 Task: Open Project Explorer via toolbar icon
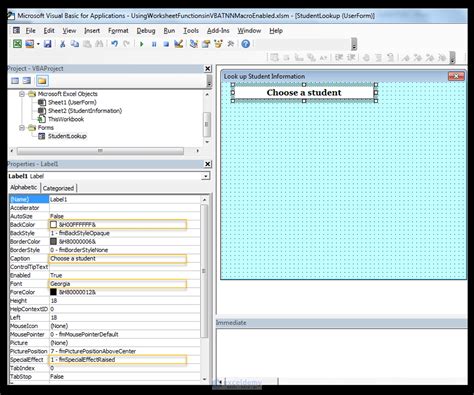(194, 44)
